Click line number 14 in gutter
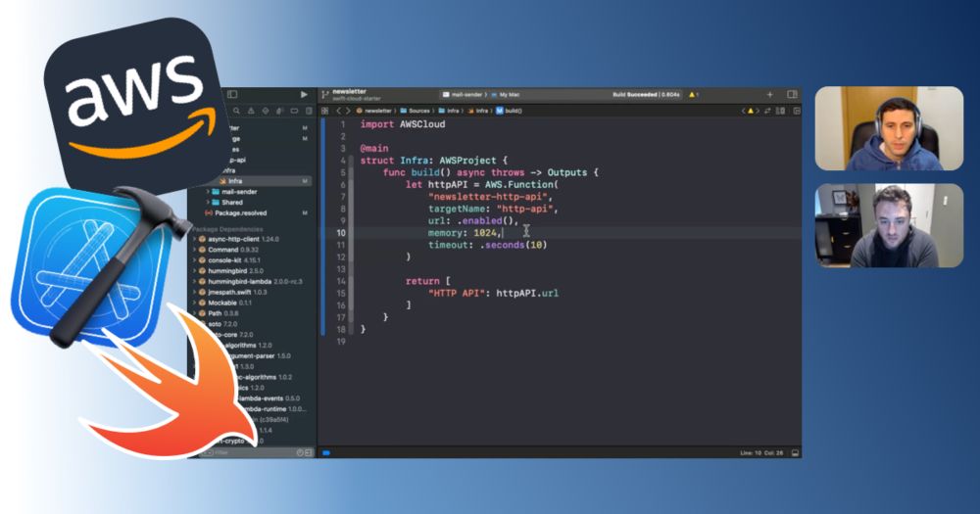 (341, 281)
